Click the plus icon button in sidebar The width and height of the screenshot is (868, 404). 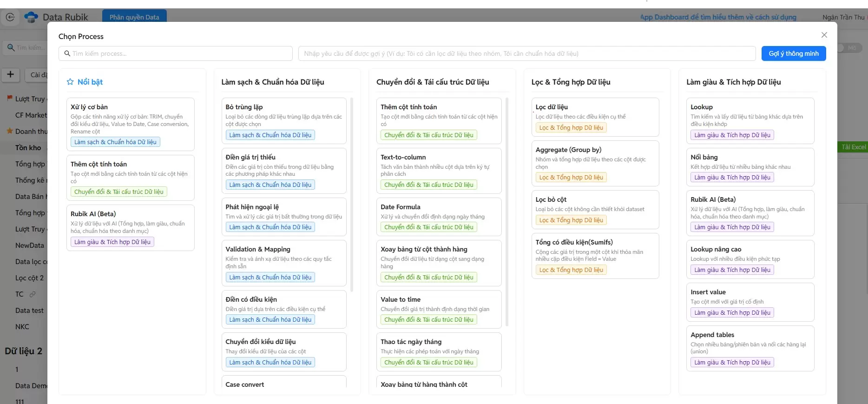tap(11, 74)
